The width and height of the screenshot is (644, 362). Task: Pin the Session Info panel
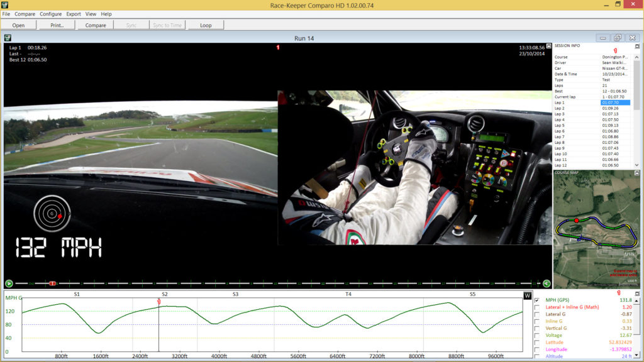tap(637, 47)
